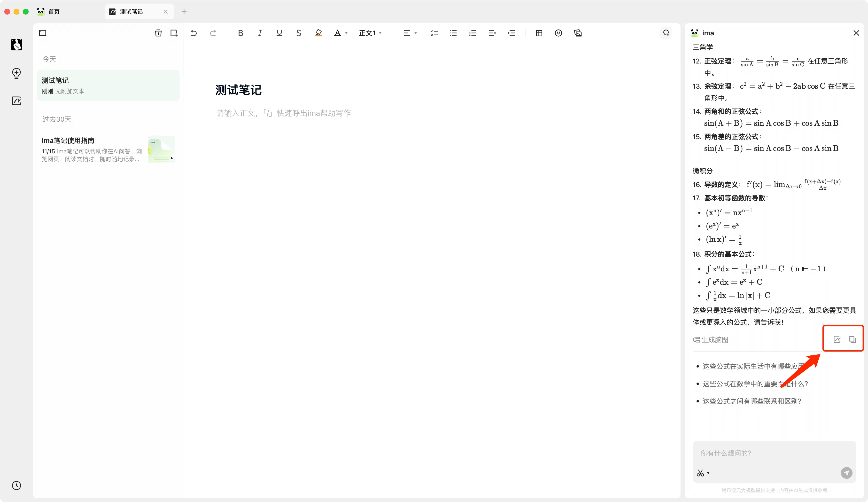Toggle the task checklist format
Image resolution: width=868 pixels, height=502 pixels.
[x=434, y=33]
